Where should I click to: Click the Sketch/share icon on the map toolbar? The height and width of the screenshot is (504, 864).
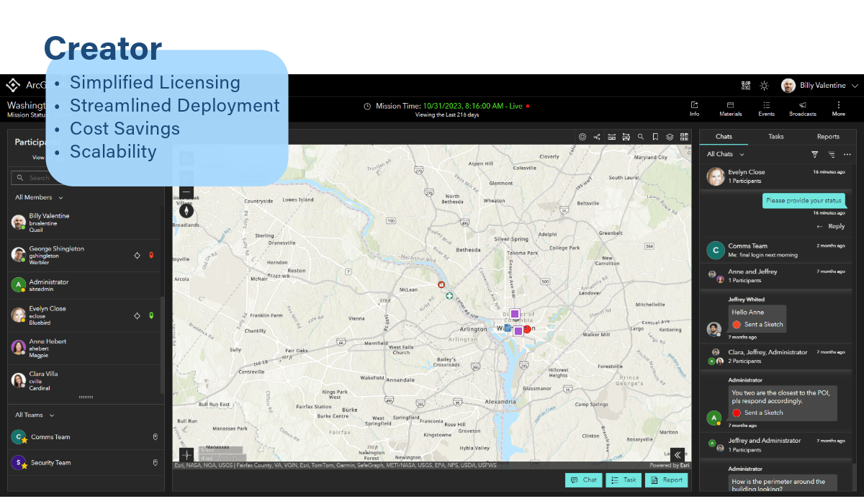point(596,136)
